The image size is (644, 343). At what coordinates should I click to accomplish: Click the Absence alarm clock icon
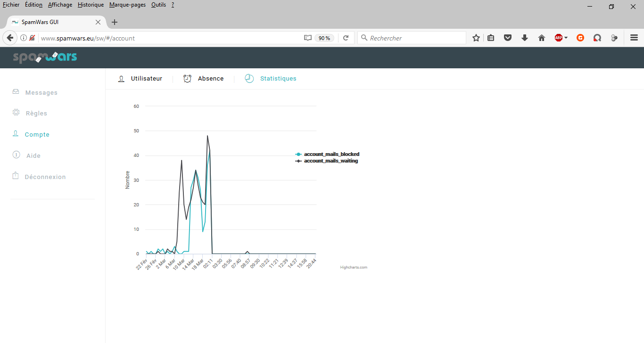point(188,79)
